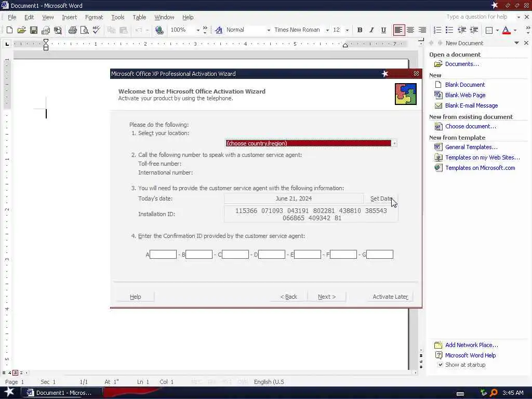This screenshot has height=399, width=532.
Task: Click the Print toolbar icon
Action: tap(72, 30)
